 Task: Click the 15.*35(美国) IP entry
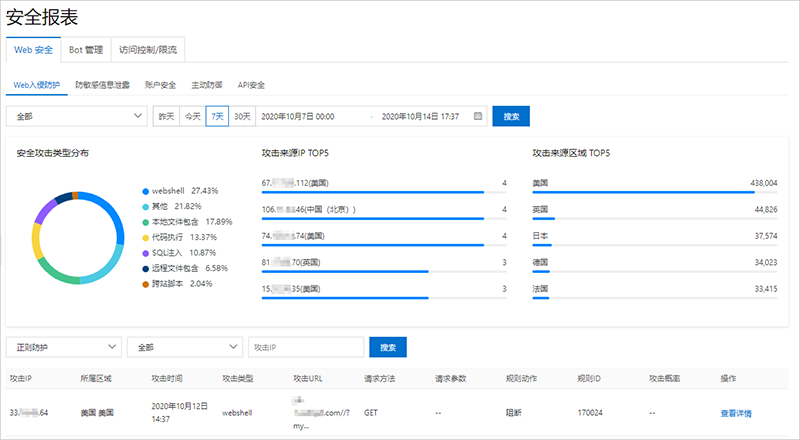point(291,289)
